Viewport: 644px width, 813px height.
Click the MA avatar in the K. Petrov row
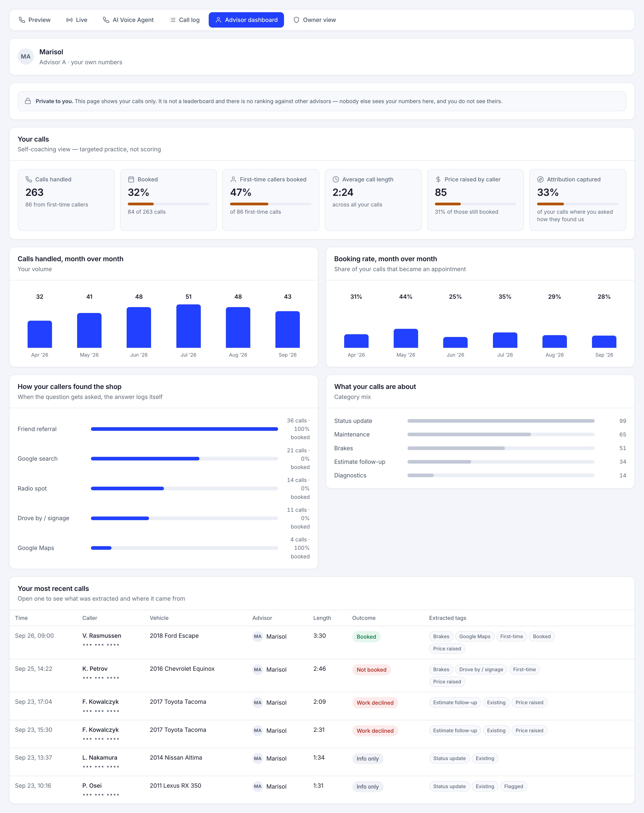point(258,670)
